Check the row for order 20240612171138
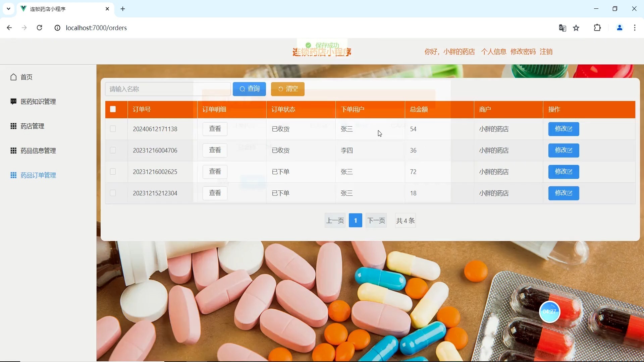The height and width of the screenshot is (362, 644). pos(113,129)
